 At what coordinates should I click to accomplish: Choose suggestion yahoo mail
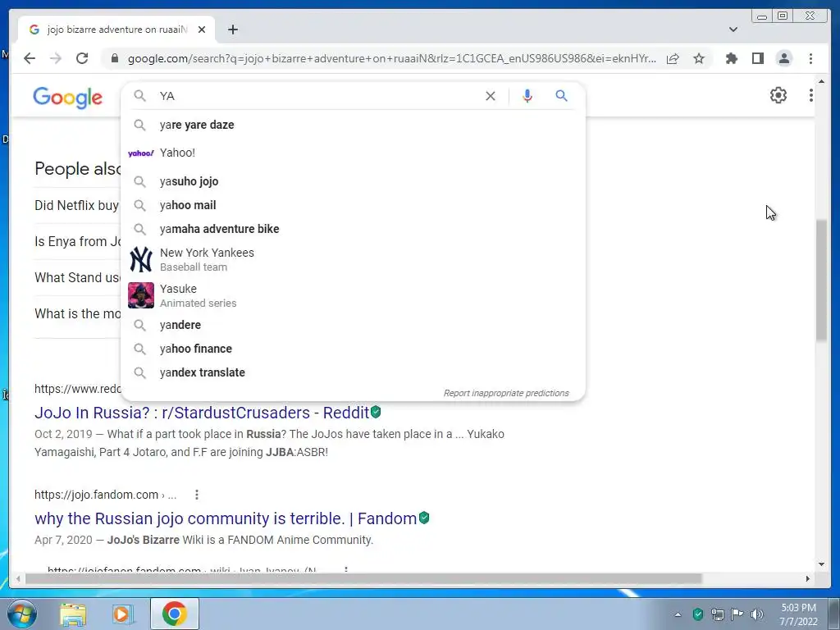pos(354,205)
